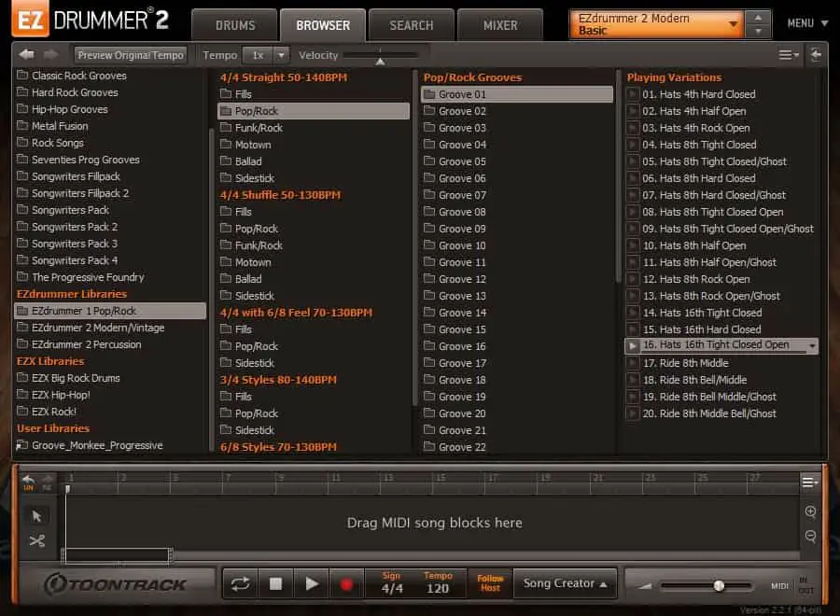Click the undo arrow in song track
Viewport: 840px width, 616px height.
click(x=28, y=480)
